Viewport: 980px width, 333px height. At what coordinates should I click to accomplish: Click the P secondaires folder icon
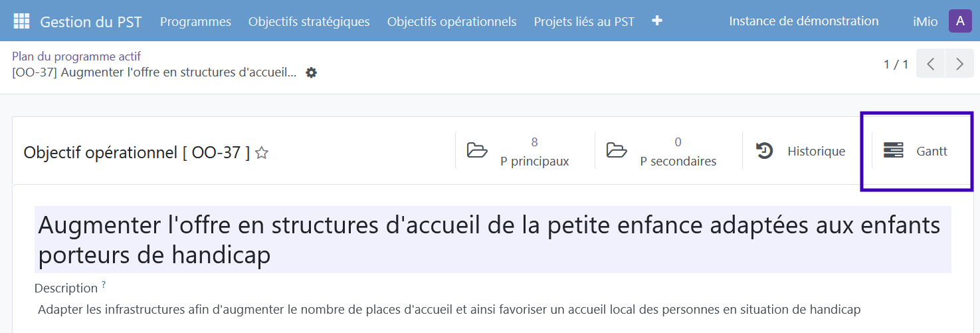click(x=617, y=151)
